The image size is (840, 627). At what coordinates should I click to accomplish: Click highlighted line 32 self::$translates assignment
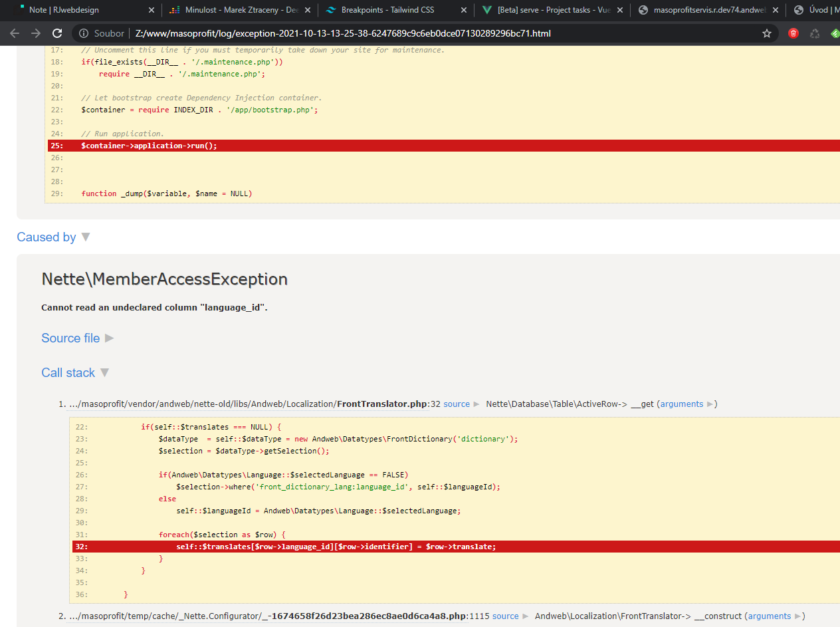(456, 547)
